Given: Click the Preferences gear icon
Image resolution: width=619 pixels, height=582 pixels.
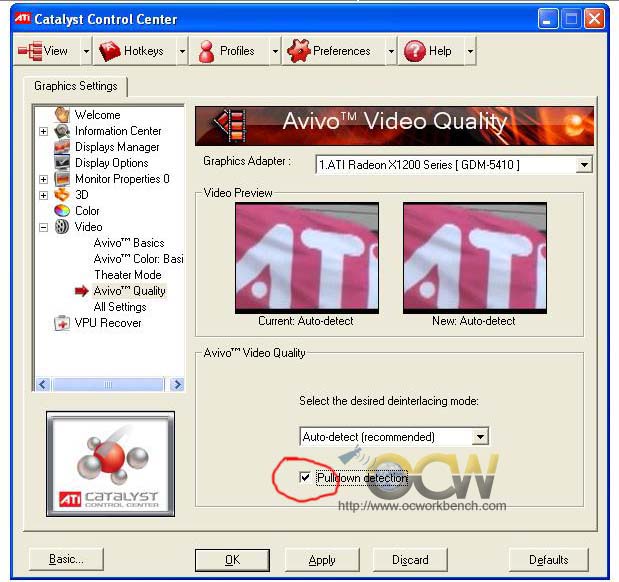Looking at the screenshot, I should point(299,51).
